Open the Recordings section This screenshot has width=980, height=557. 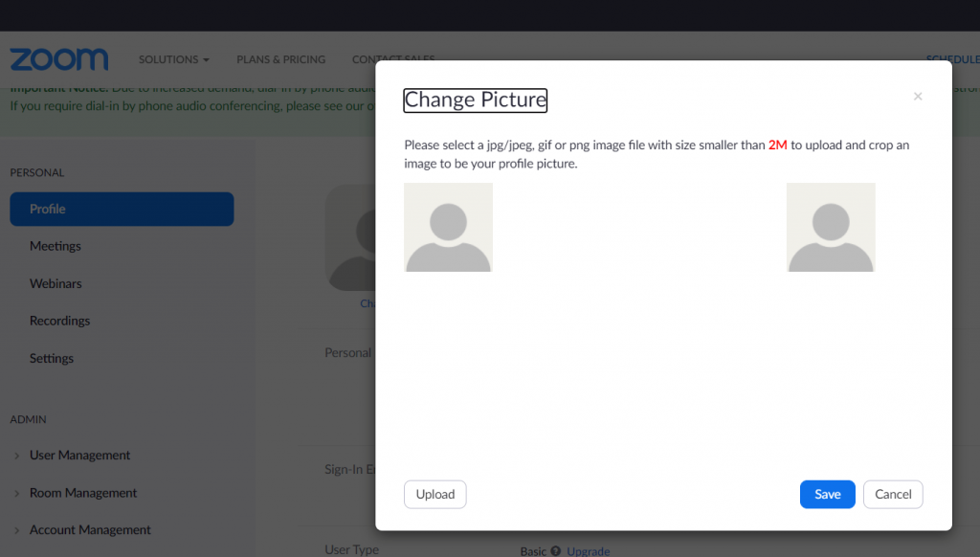tap(59, 321)
